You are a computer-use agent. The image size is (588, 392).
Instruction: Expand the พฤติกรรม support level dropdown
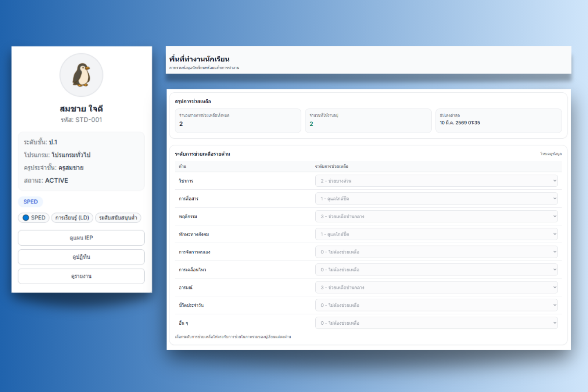point(436,216)
